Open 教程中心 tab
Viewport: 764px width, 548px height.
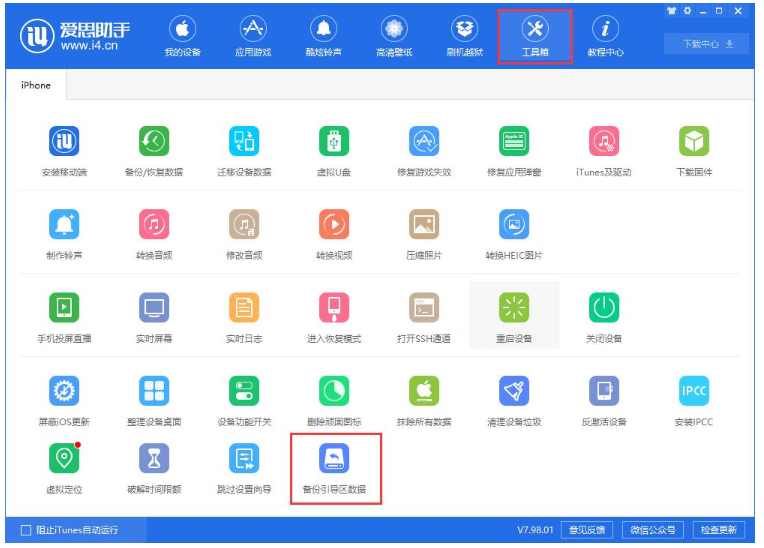605,37
